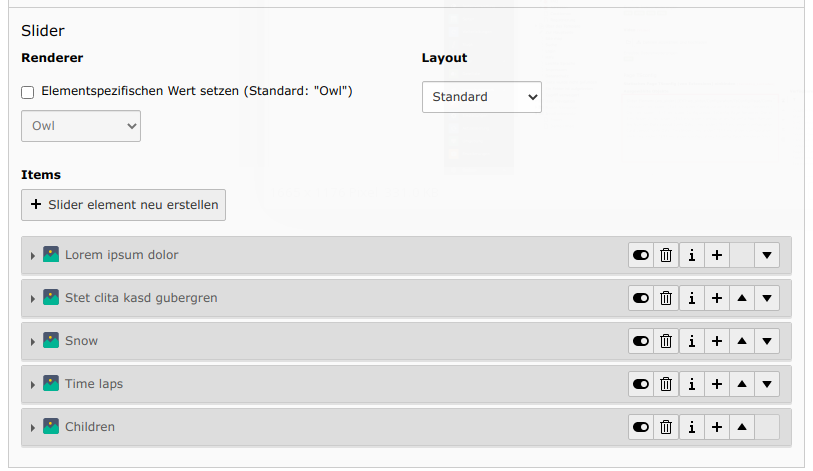Expand the Time laps item
813x471 pixels.
pos(33,385)
